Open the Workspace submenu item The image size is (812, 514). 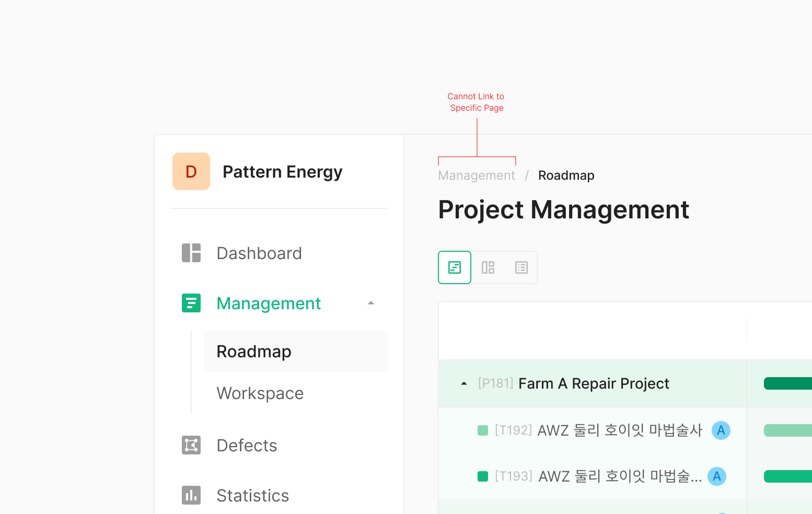pyautogui.click(x=260, y=393)
